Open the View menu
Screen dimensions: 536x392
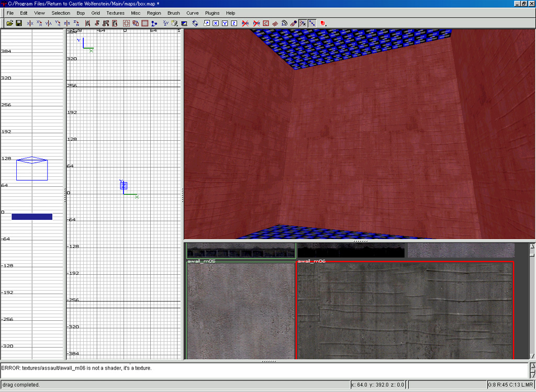click(x=39, y=13)
